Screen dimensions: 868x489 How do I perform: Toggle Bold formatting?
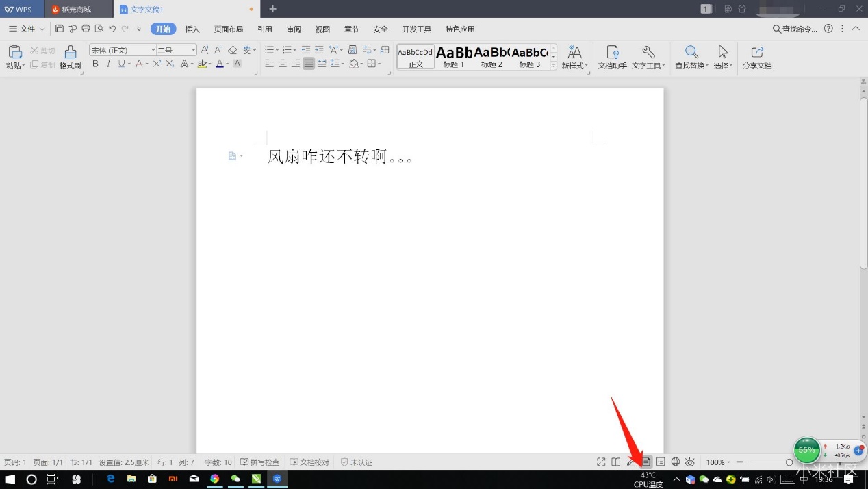click(x=95, y=64)
